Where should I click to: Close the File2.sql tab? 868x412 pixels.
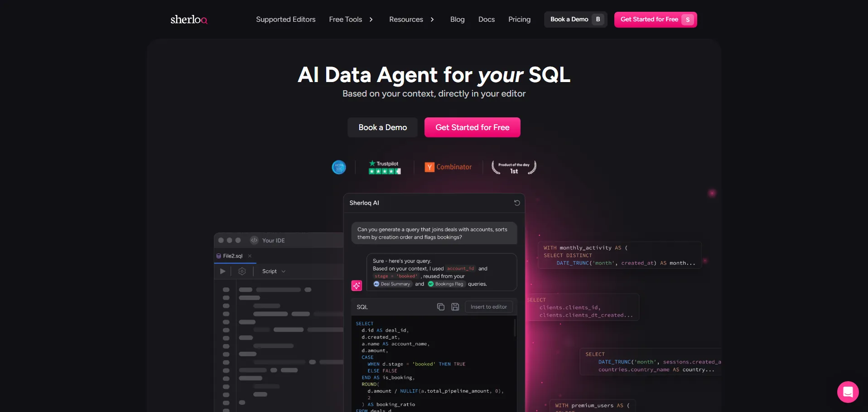[250, 256]
